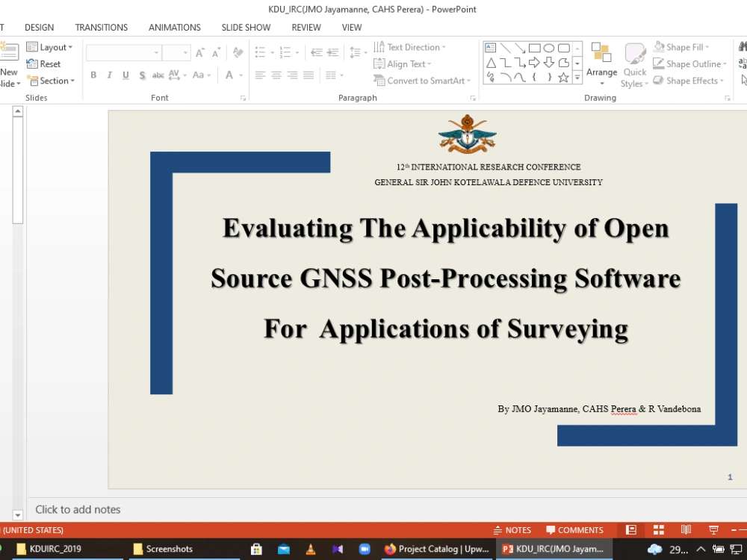Image resolution: width=747 pixels, height=560 pixels.
Task: Open Mail app from taskbar
Action: pos(283,549)
